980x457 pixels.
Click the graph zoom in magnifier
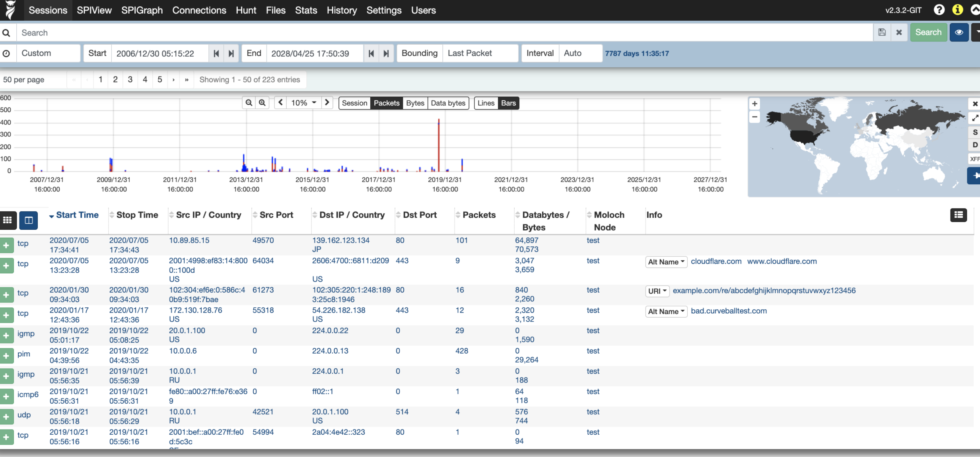[x=262, y=103]
